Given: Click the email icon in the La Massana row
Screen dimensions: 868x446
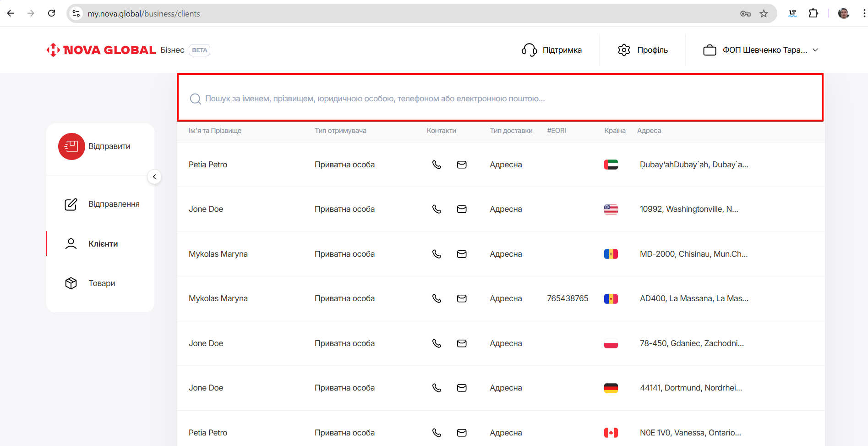Looking at the screenshot, I should pos(462,298).
